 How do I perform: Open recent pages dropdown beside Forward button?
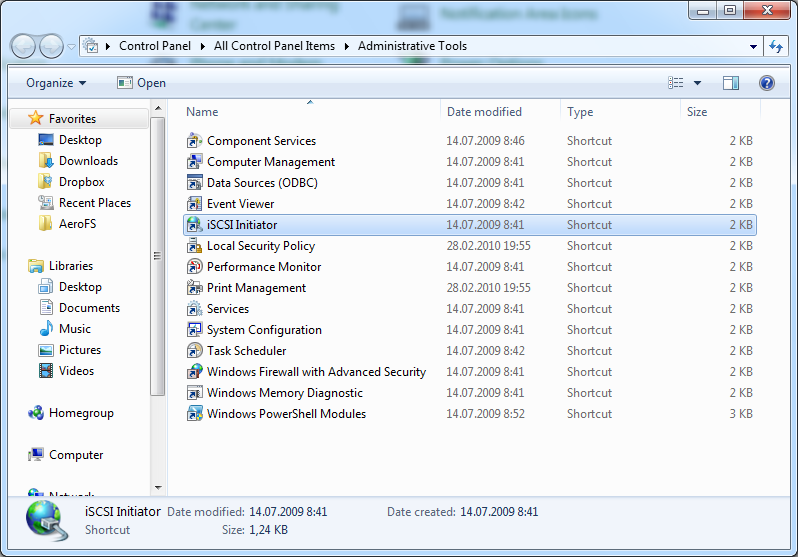(x=71, y=46)
